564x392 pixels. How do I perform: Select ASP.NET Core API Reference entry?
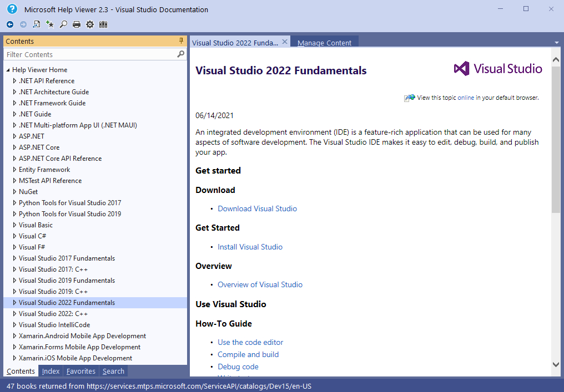61,159
